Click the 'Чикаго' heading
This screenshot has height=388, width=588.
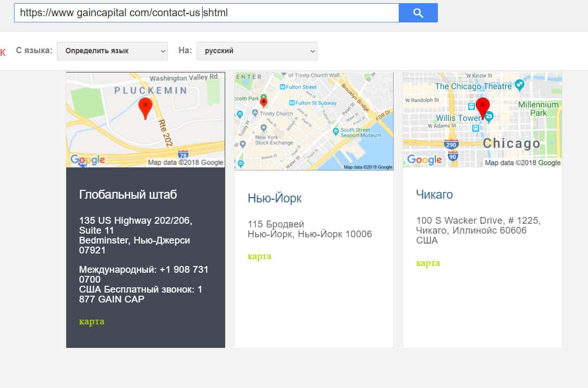click(434, 195)
